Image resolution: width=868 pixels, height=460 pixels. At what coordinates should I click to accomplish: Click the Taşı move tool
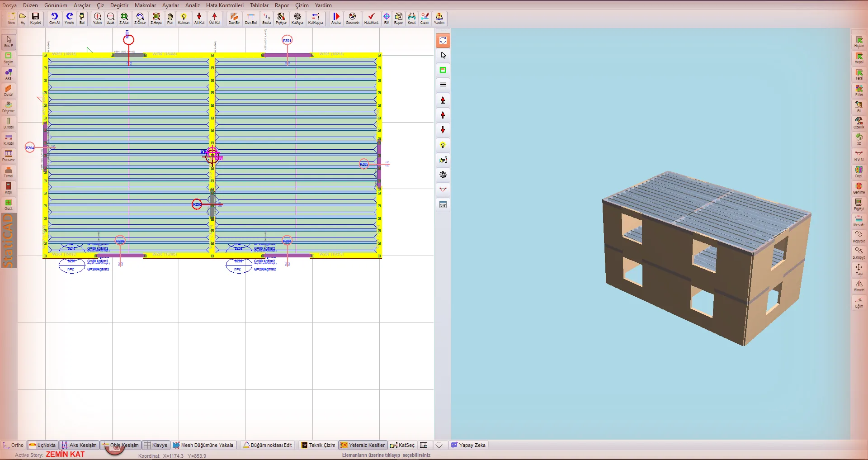pyautogui.click(x=859, y=269)
